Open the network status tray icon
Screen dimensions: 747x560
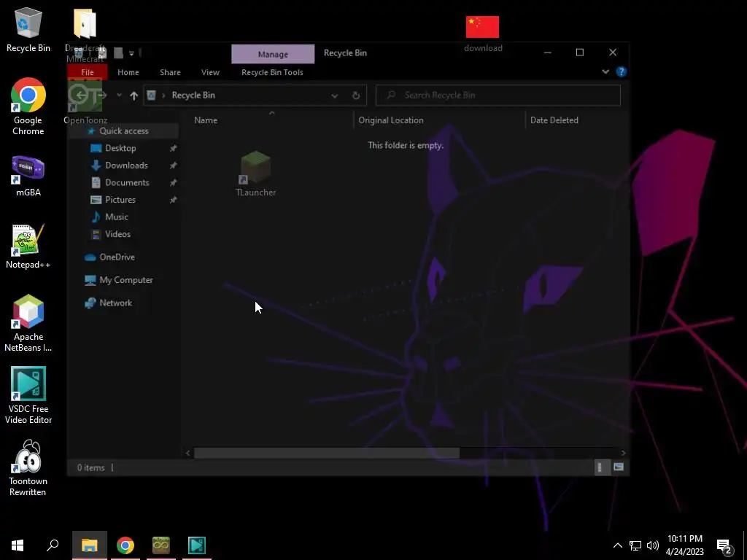click(635, 545)
